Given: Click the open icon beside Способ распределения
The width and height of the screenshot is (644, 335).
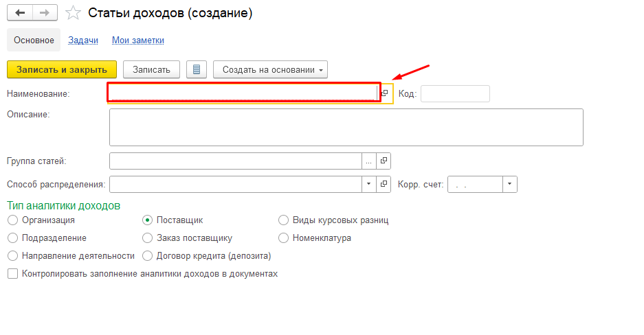Looking at the screenshot, I should (384, 184).
